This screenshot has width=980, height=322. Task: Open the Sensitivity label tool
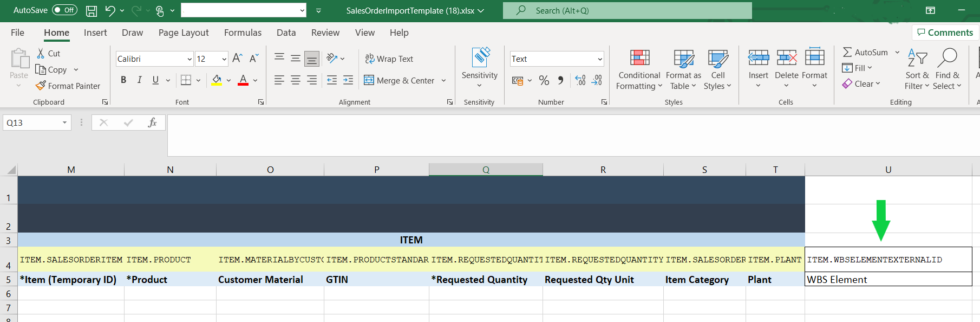pyautogui.click(x=480, y=68)
